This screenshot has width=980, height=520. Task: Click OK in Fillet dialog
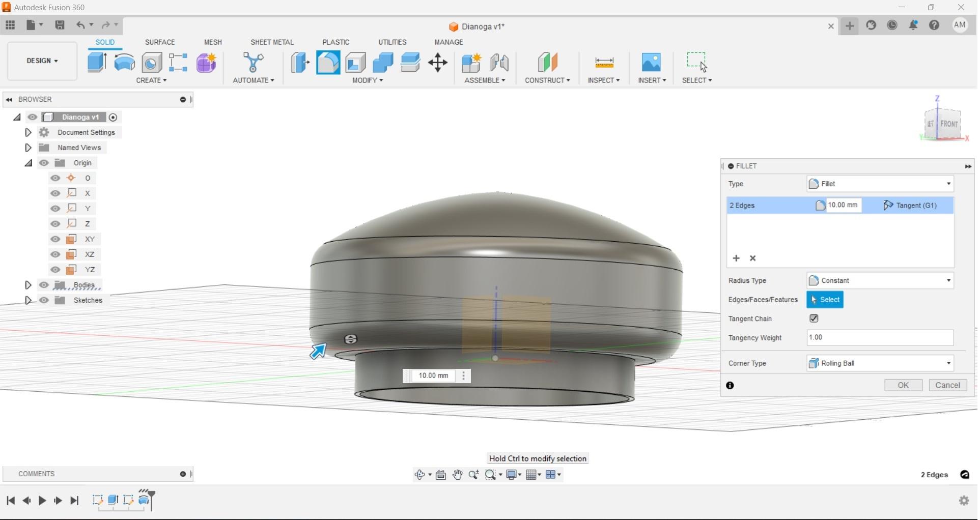point(903,385)
